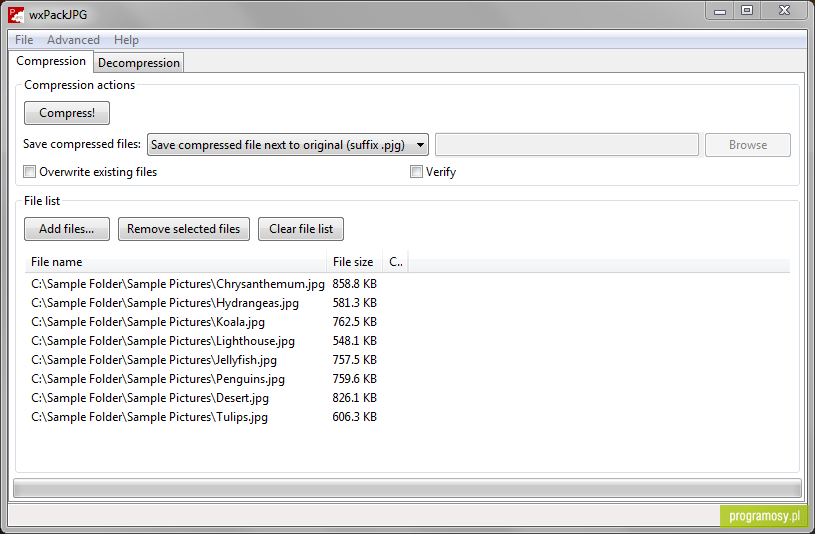Select Jellyfish.jpg in the file list
815x534 pixels.
(154, 360)
